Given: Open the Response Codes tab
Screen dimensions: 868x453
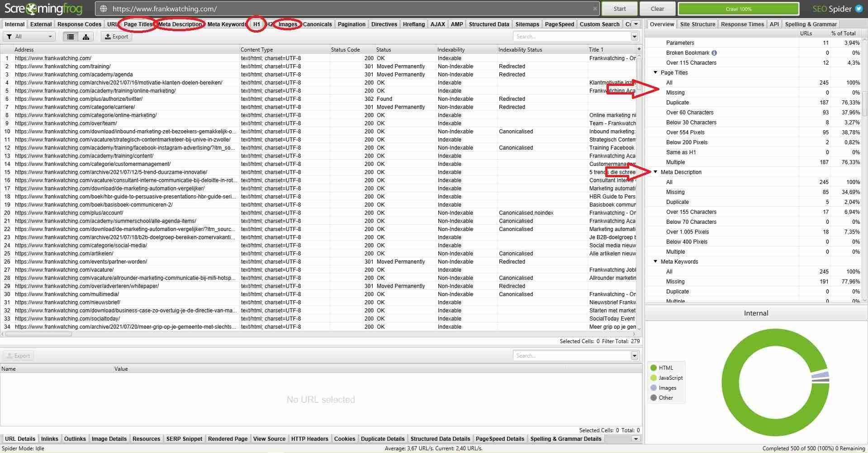Looking at the screenshot, I should [x=79, y=24].
